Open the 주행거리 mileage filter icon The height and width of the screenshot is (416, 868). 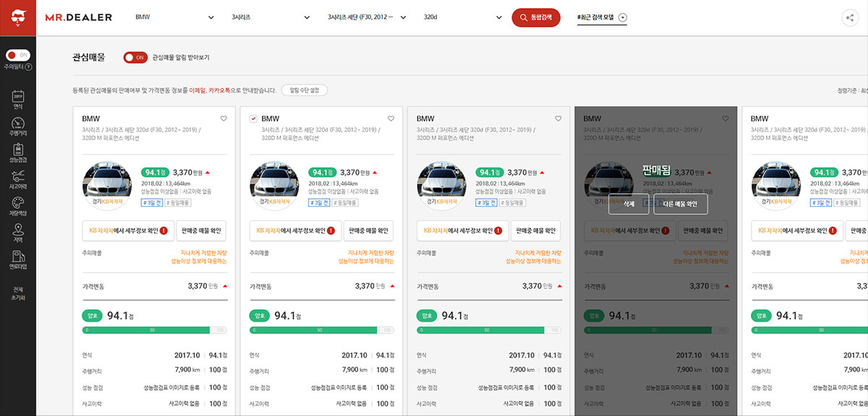point(18,127)
